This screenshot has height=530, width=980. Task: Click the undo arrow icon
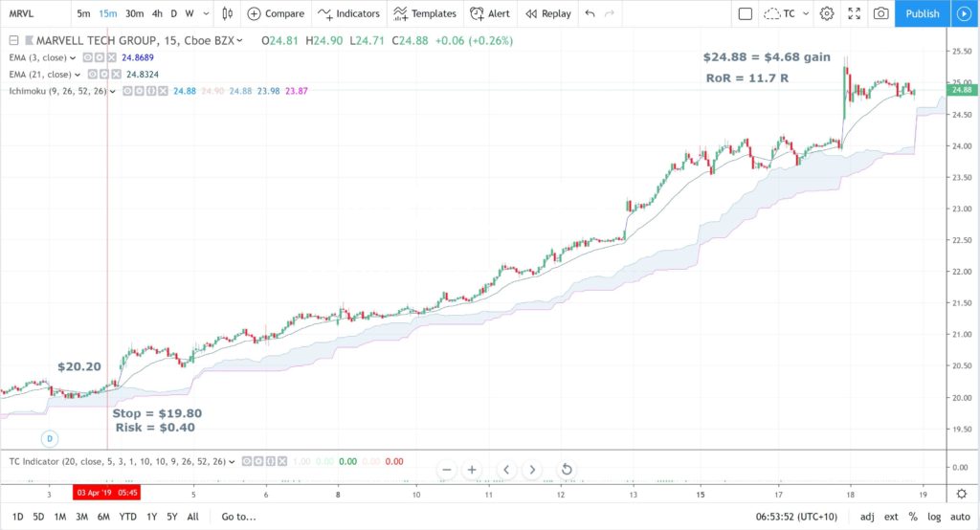click(x=590, y=13)
